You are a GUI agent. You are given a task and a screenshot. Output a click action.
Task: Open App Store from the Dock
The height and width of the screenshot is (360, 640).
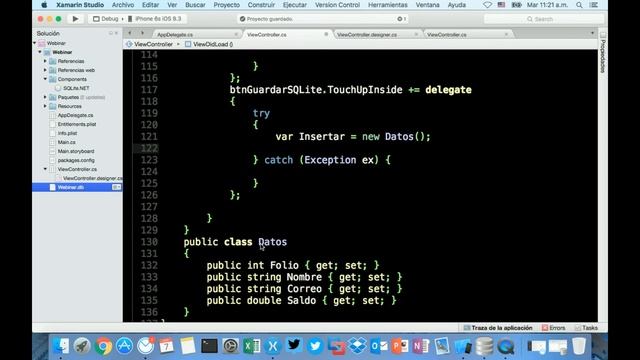click(x=124, y=346)
